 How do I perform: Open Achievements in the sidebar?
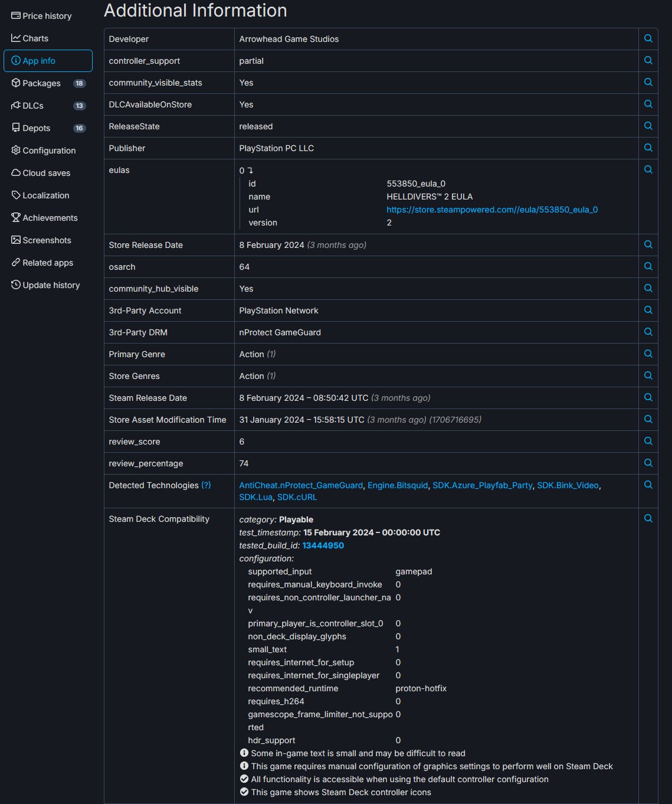click(48, 218)
